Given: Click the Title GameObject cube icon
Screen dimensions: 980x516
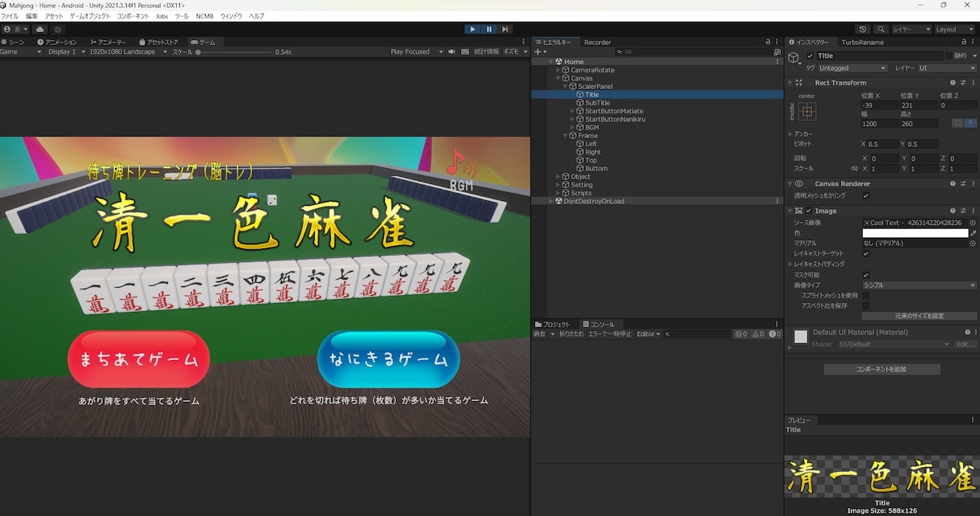Looking at the screenshot, I should 794,58.
